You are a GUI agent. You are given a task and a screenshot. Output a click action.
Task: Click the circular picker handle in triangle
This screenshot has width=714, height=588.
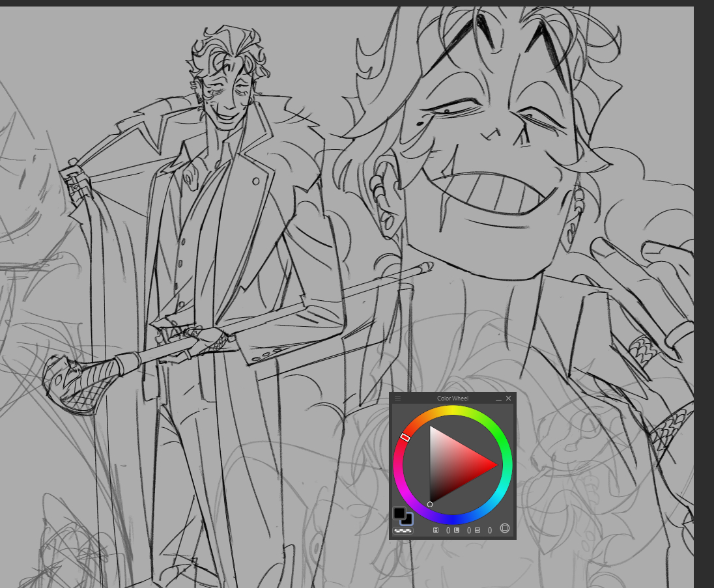click(x=430, y=504)
